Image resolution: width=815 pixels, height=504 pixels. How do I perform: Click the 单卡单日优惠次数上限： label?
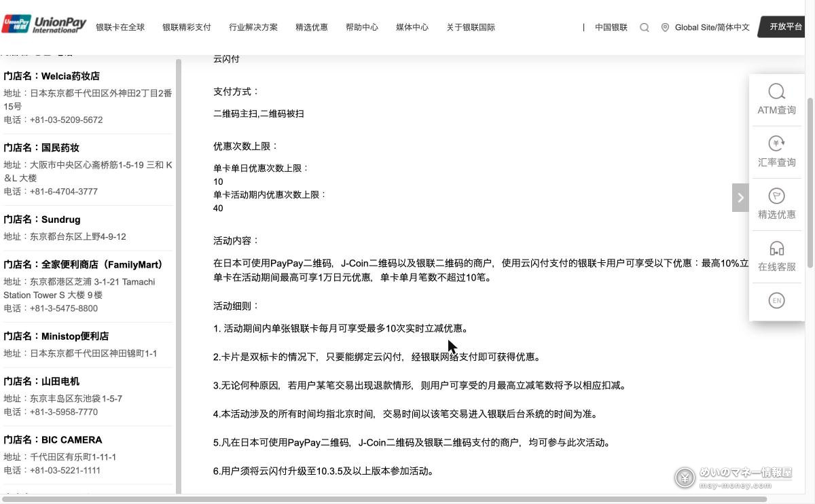(261, 168)
